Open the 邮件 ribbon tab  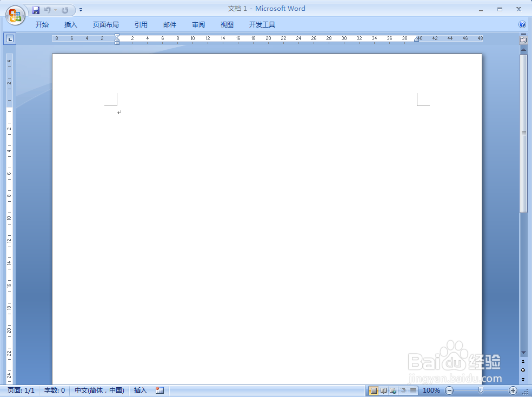[170, 25]
